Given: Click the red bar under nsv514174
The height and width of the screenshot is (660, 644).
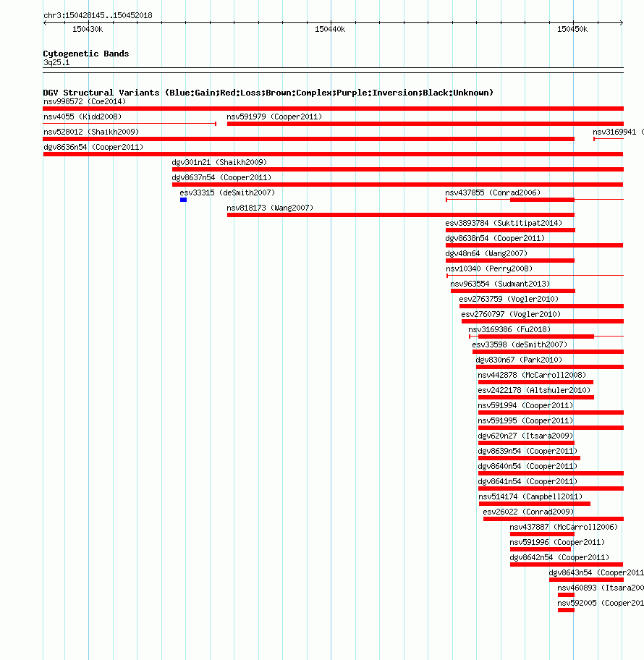Looking at the screenshot, I should click(535, 504).
